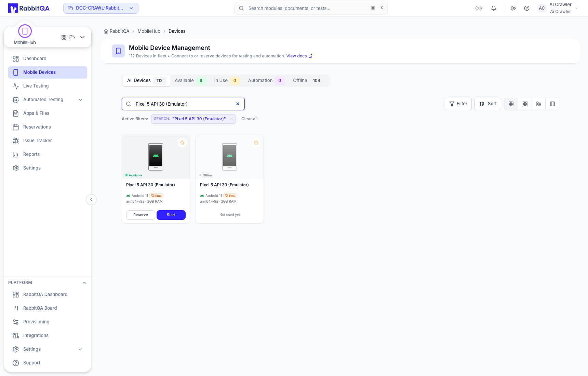
Task: Click the Available Pixel 5 device thumbnail
Action: [156, 157]
